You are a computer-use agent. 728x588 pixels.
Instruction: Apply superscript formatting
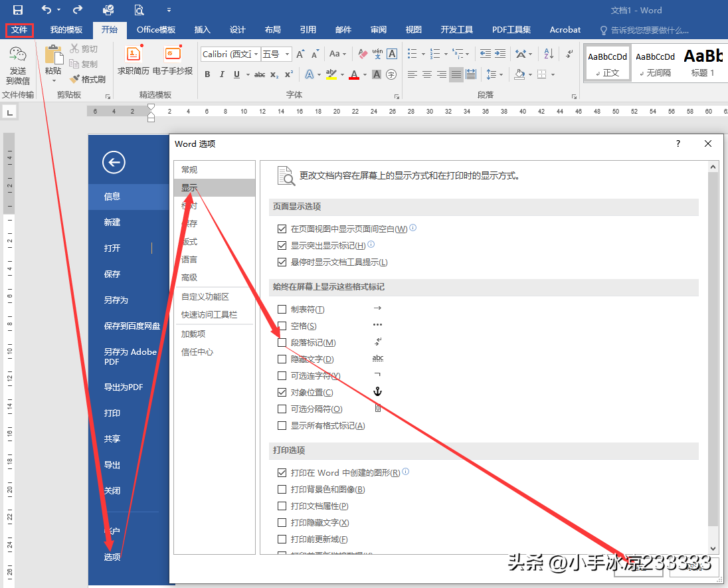[x=289, y=74]
